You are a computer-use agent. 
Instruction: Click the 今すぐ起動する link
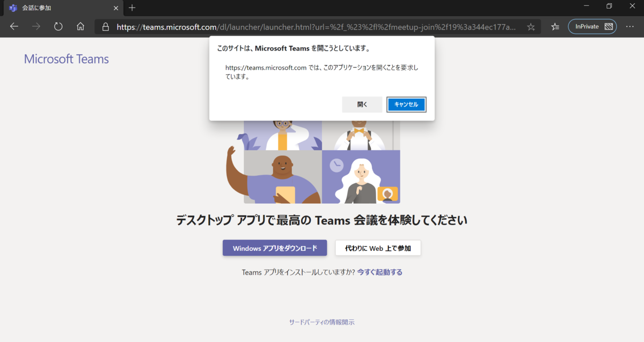380,272
